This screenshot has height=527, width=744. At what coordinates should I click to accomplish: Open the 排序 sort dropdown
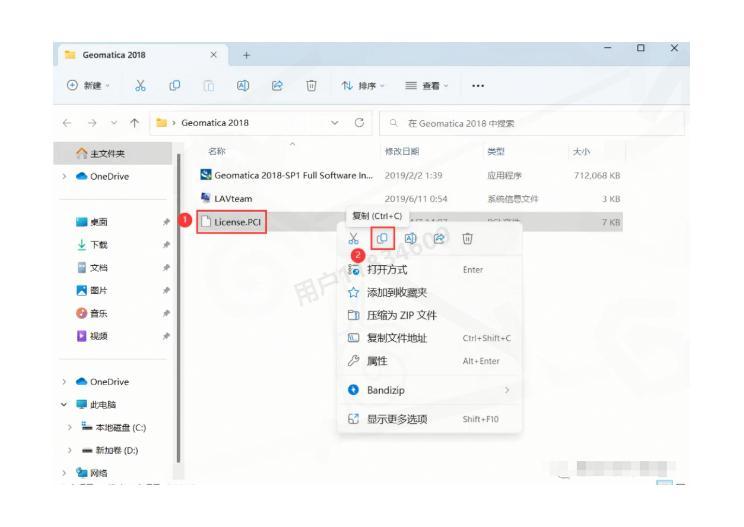(x=363, y=86)
